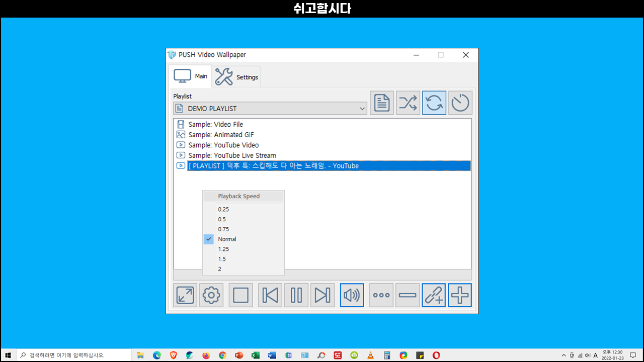This screenshot has height=362, width=644.
Task: Click the play icon beside YouTube Live Stream
Action: point(181,155)
